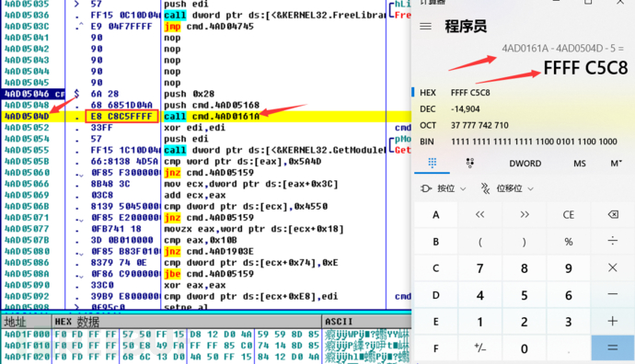Click 'jnz cmd.4AD1903E' instruction
The image size is (635, 364).
click(x=209, y=252)
